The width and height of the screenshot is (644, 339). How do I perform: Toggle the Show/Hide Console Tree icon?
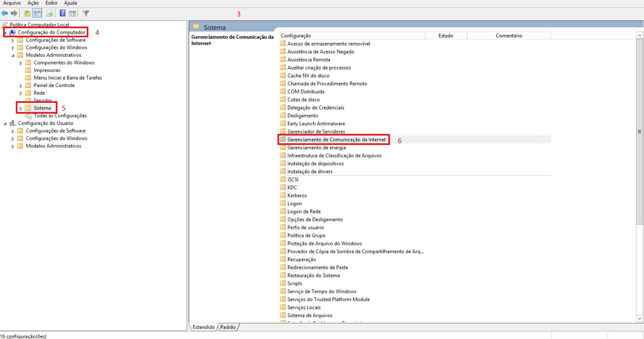click(37, 13)
